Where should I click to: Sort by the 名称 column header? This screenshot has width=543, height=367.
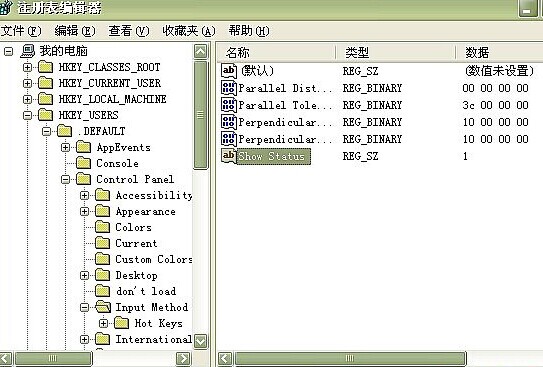[x=276, y=53]
